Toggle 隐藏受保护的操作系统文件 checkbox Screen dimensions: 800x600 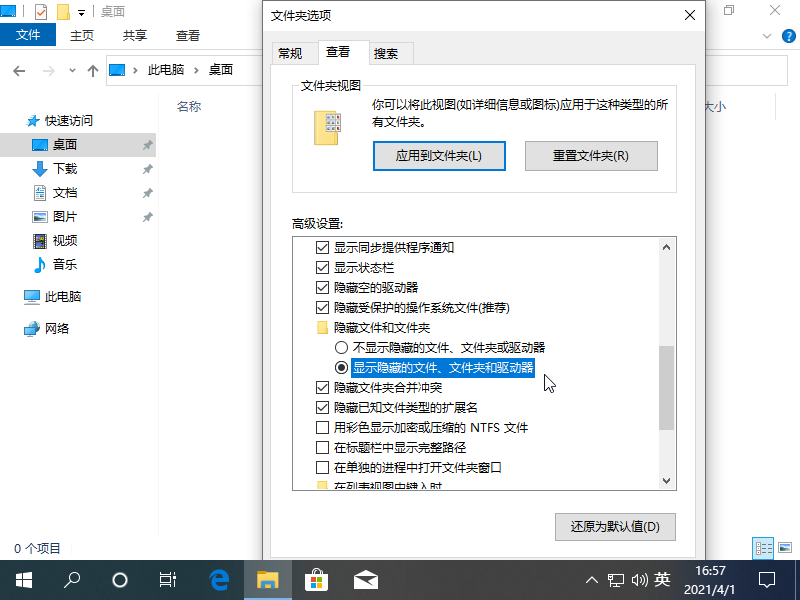point(322,307)
